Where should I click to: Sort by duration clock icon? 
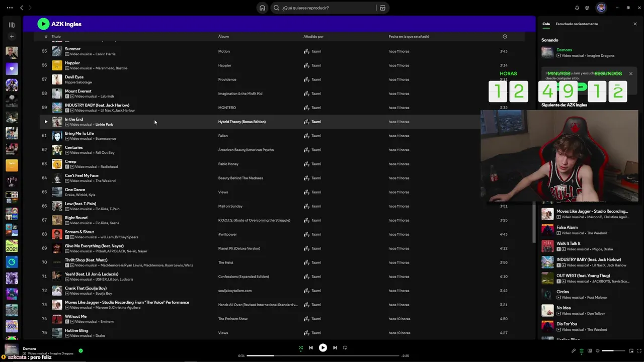click(505, 36)
